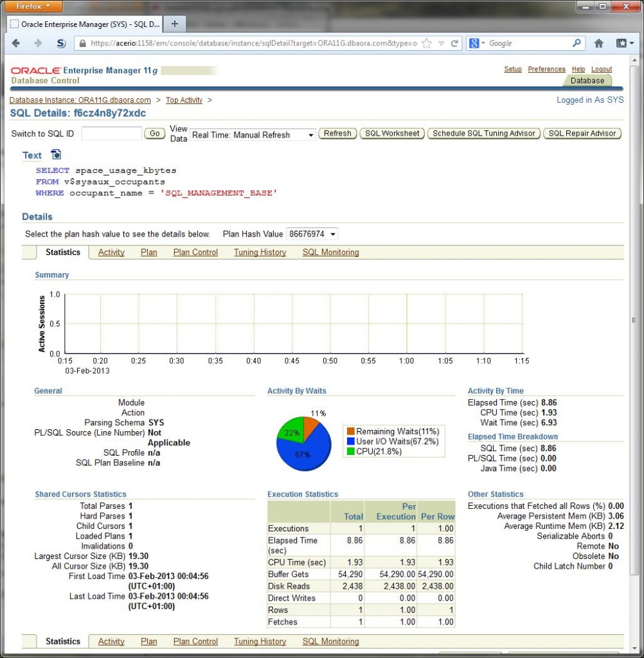
Task: Select the top SQL Monitoring tab
Action: [x=330, y=252]
